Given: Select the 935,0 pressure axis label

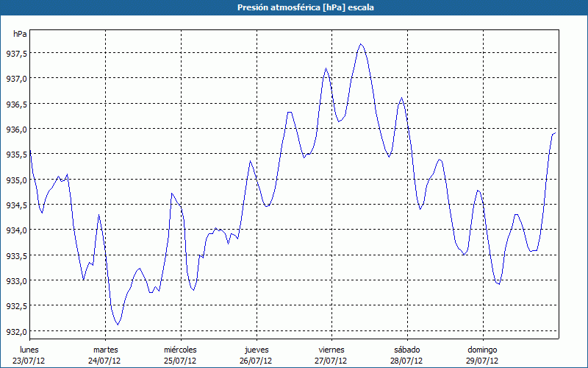Looking at the screenshot, I should coord(16,180).
